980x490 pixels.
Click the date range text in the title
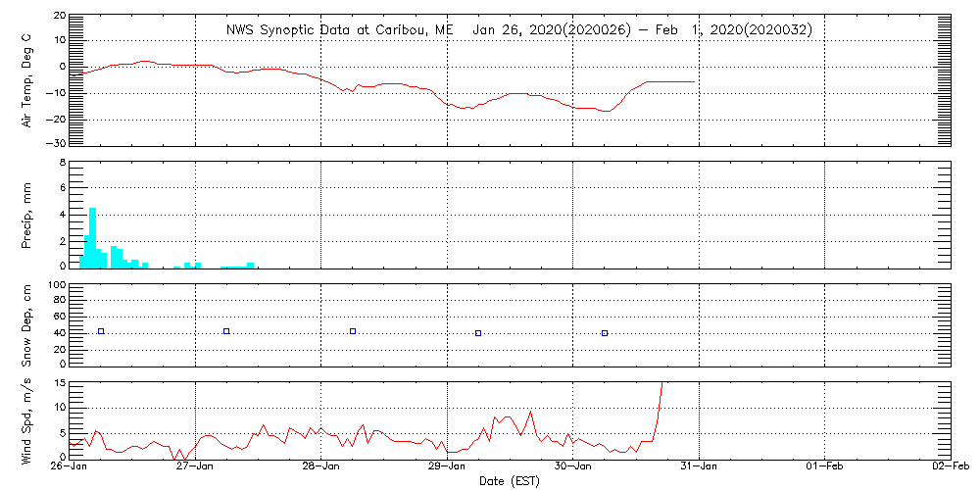pos(642,30)
